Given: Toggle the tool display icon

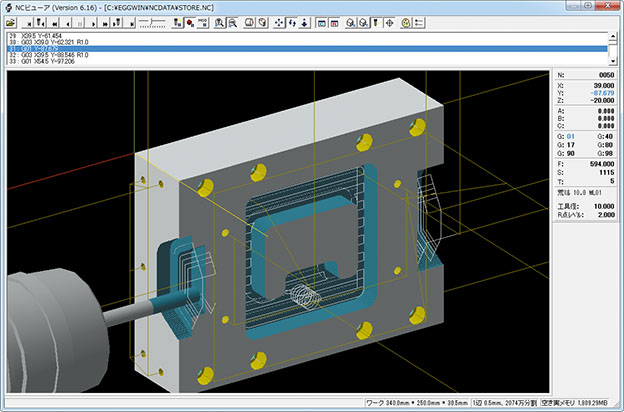Looking at the screenshot, I should point(375,20).
